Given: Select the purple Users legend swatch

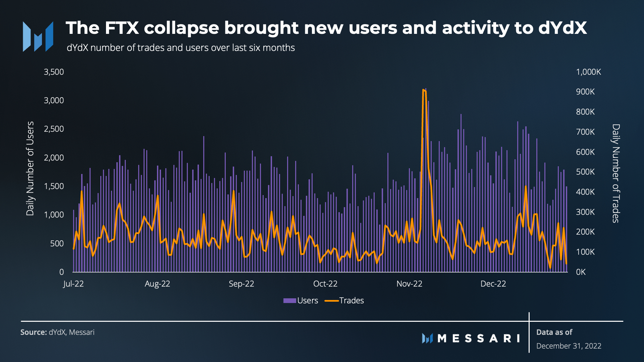Looking at the screenshot, I should (x=289, y=301).
